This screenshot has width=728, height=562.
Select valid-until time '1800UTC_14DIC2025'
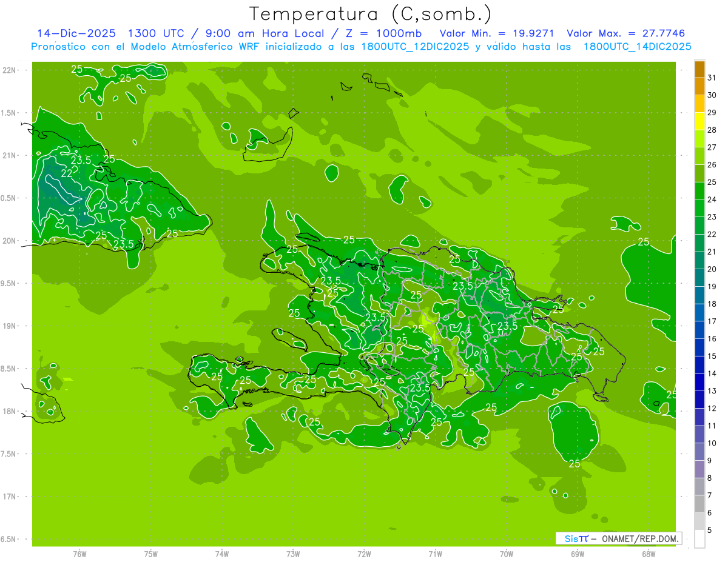(x=637, y=47)
